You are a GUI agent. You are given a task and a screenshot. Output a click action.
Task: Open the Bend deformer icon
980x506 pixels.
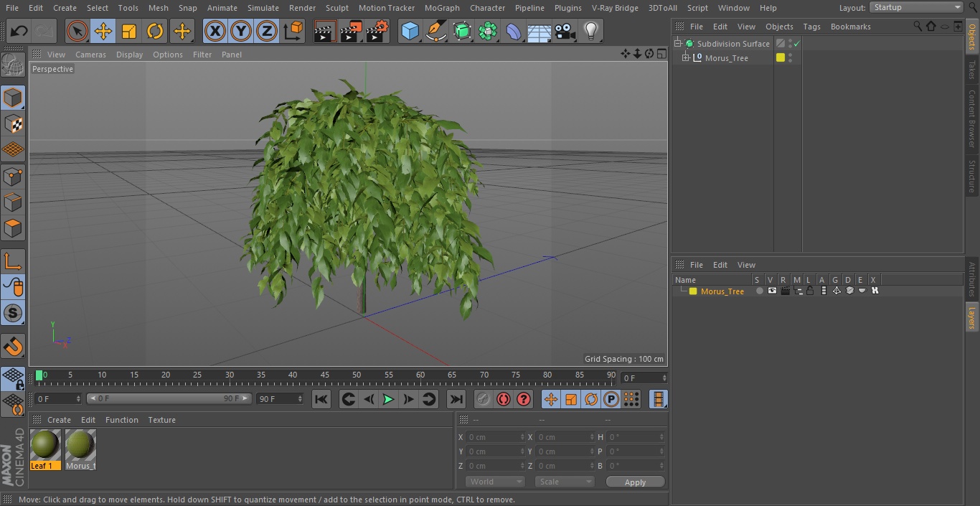click(x=514, y=32)
